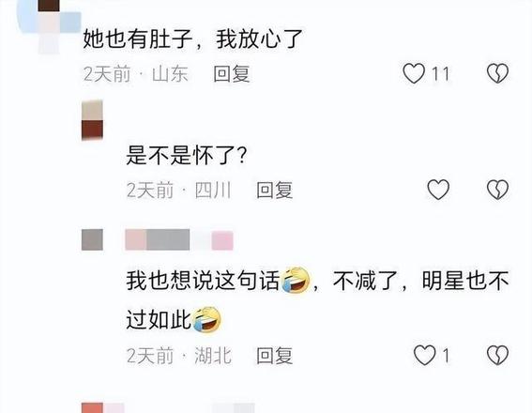Like the Hubei comment with 1 like
This screenshot has width=532, height=413.
pyautogui.click(x=424, y=356)
